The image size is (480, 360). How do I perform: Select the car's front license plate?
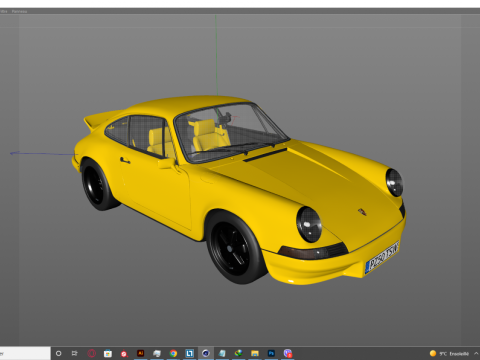click(x=382, y=257)
